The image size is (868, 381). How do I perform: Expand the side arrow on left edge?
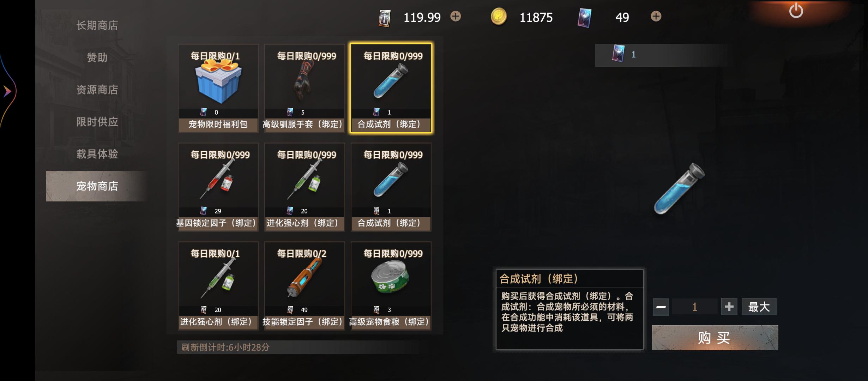[7, 91]
